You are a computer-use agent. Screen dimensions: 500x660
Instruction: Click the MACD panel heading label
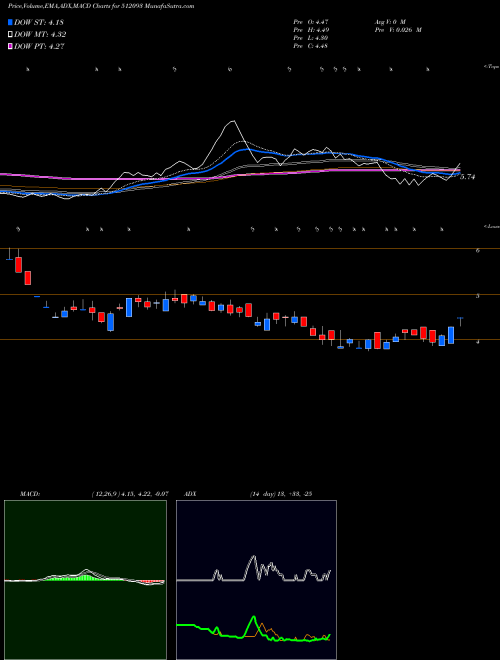29,494
